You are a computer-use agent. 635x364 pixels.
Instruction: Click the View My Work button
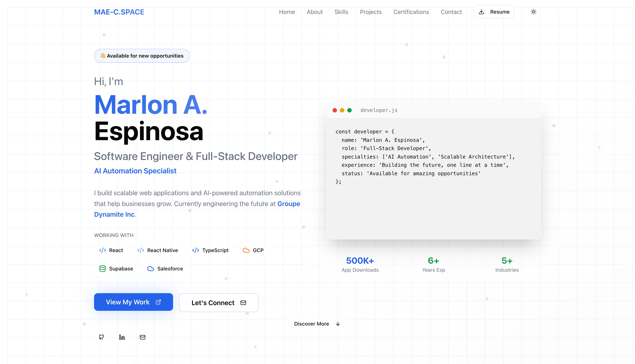133,302
